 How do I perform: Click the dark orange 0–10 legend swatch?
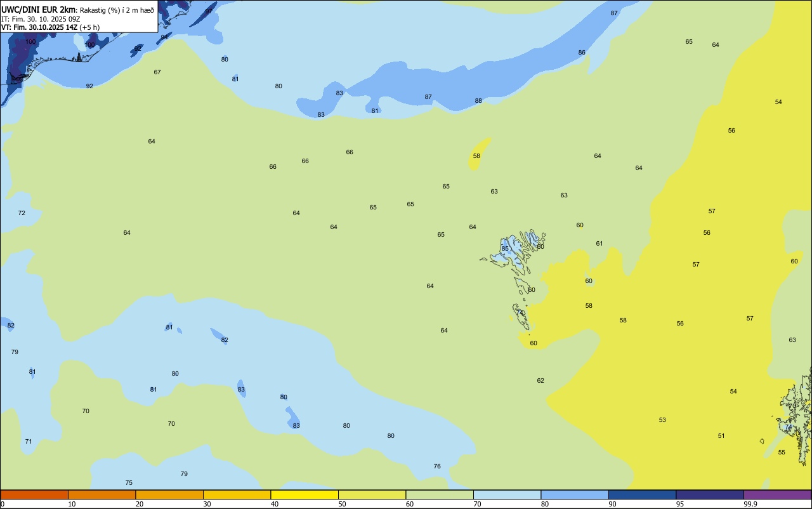[x=34, y=494]
